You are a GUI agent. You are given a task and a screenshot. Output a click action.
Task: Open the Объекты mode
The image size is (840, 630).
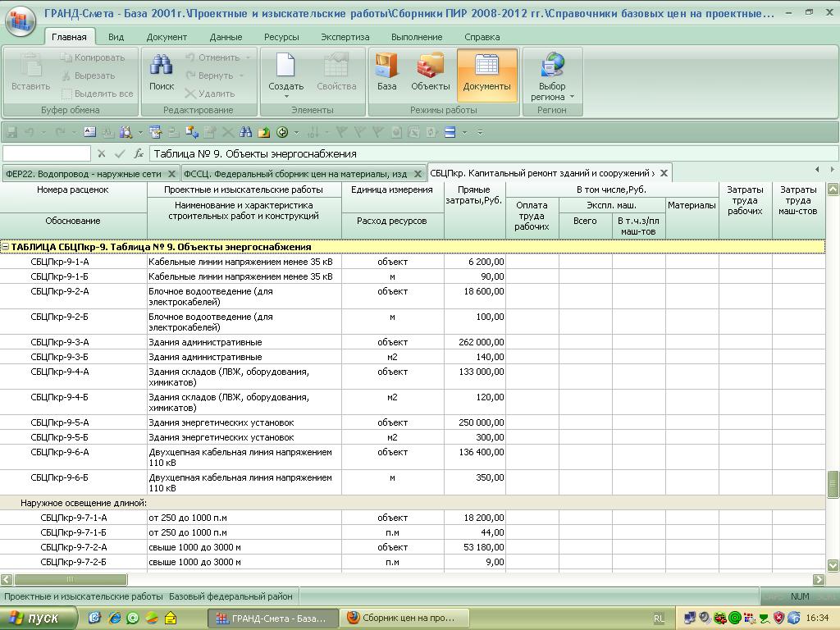pos(430,73)
